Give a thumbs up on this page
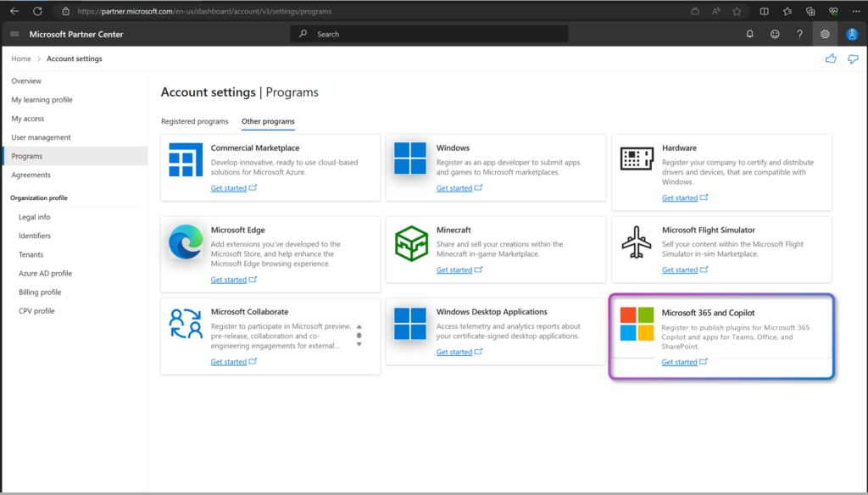Image resolution: width=868 pixels, height=495 pixels. pos(830,58)
